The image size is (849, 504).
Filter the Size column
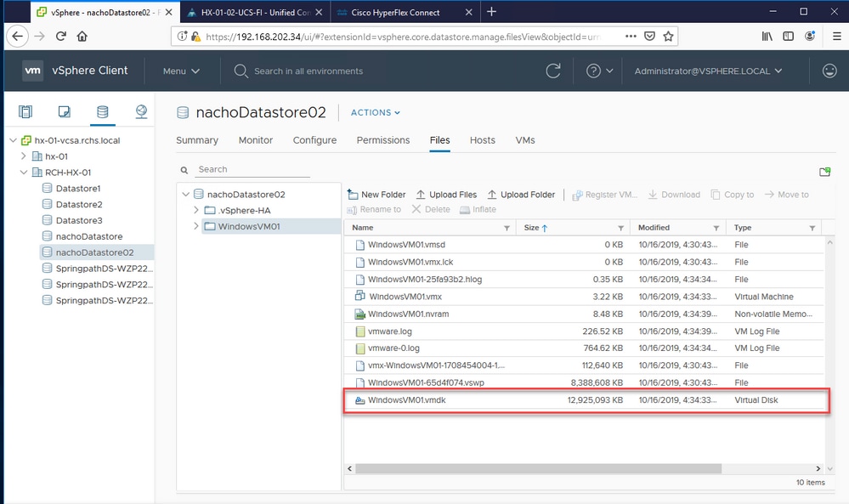(621, 228)
